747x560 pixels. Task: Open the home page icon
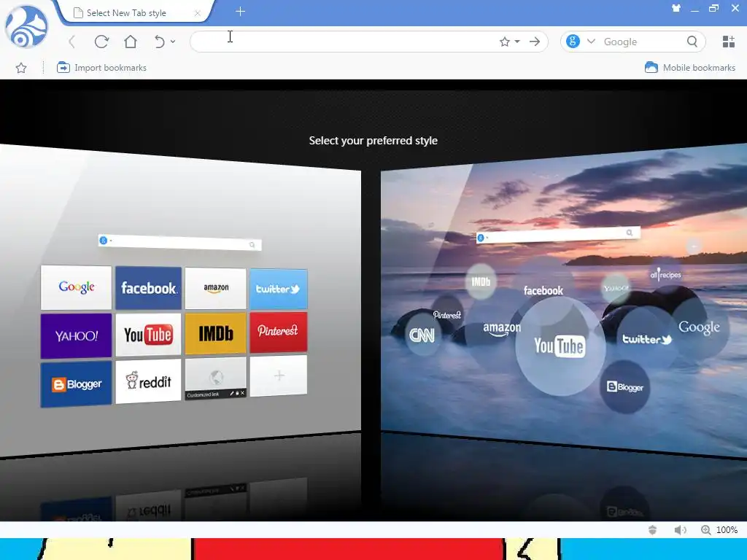(131, 42)
